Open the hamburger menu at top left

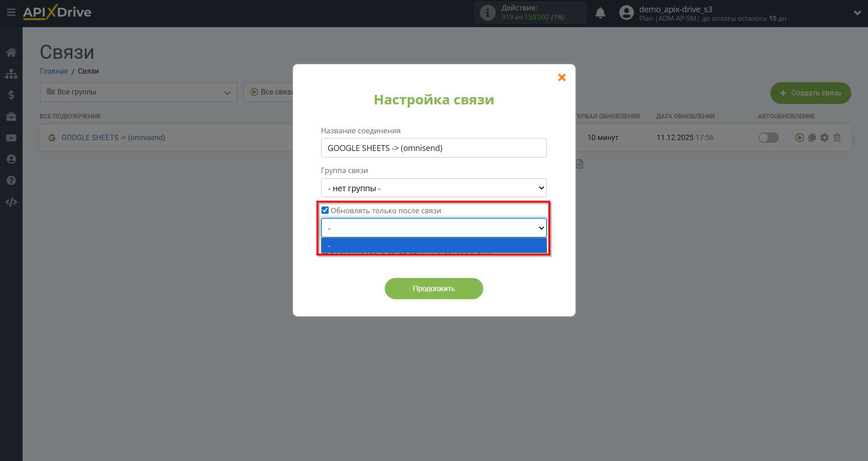pos(11,12)
